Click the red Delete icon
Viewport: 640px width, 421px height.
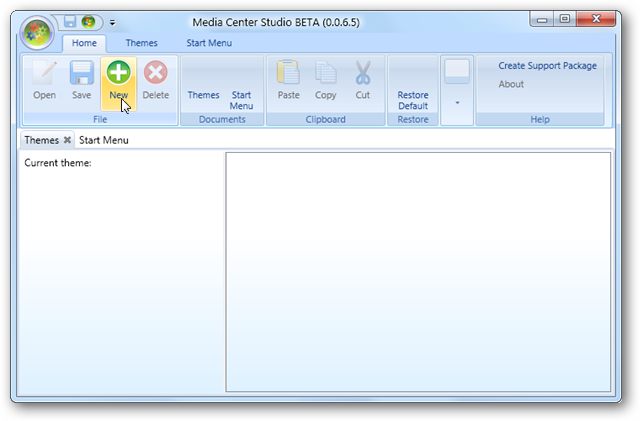[x=156, y=73]
